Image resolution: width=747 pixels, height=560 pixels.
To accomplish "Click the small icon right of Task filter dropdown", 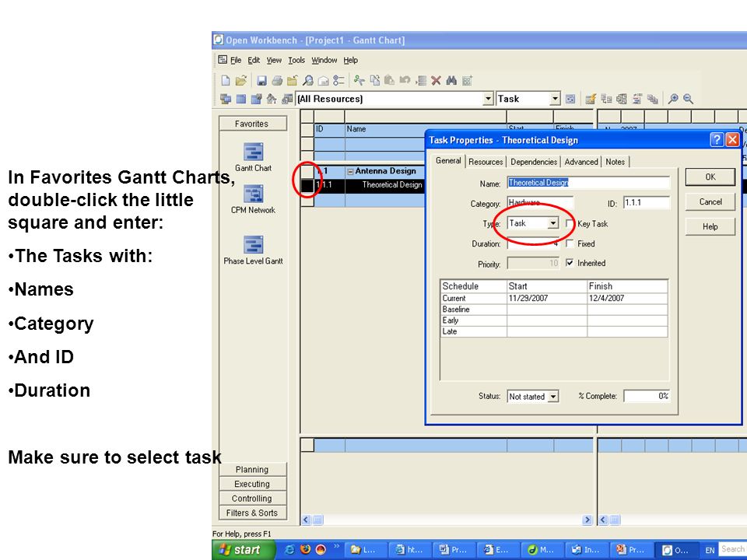I will 570,99.
